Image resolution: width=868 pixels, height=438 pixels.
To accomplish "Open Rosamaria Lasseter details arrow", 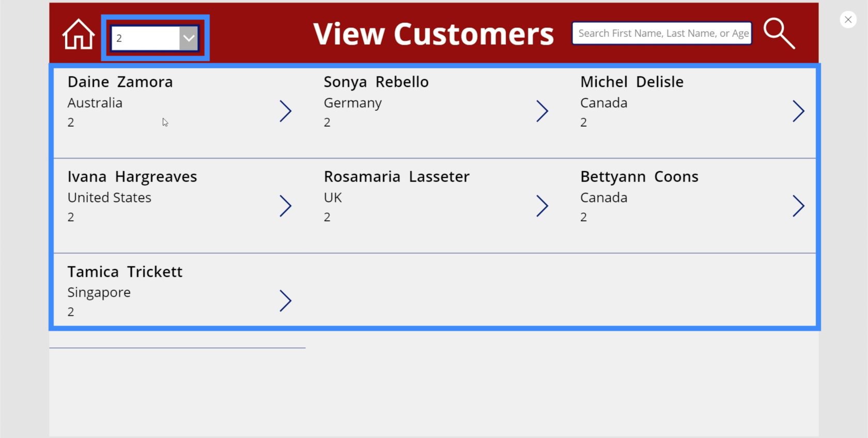I will 542,206.
